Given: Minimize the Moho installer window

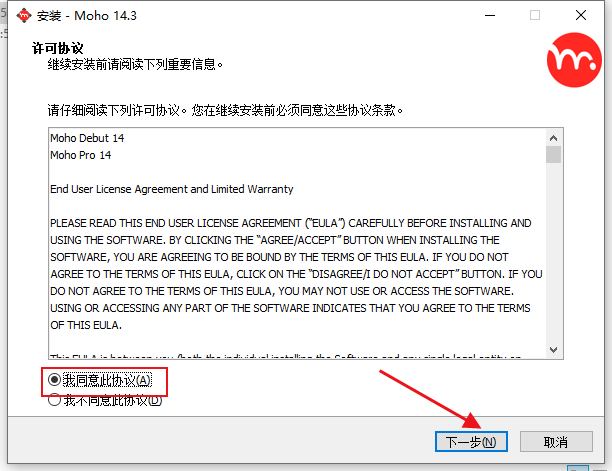Looking at the screenshot, I should tap(490, 16).
